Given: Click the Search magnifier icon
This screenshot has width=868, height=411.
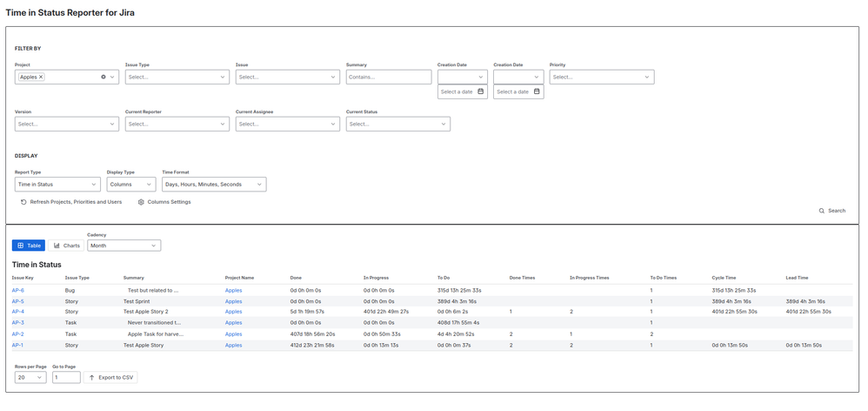Looking at the screenshot, I should 822,211.
